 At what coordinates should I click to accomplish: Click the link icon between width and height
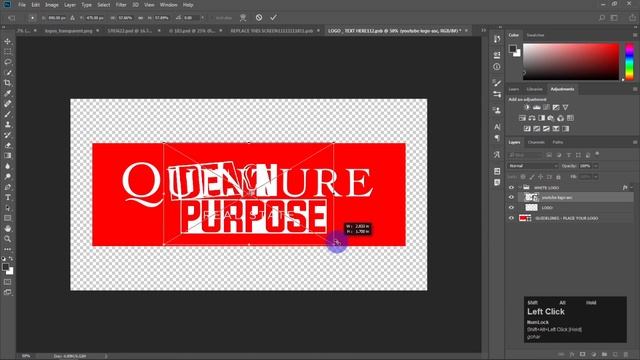[140, 18]
